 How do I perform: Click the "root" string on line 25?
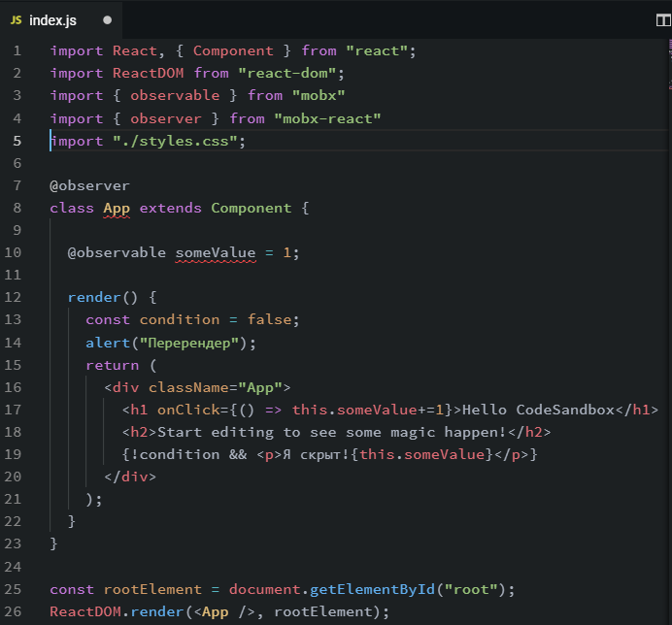click(x=471, y=589)
